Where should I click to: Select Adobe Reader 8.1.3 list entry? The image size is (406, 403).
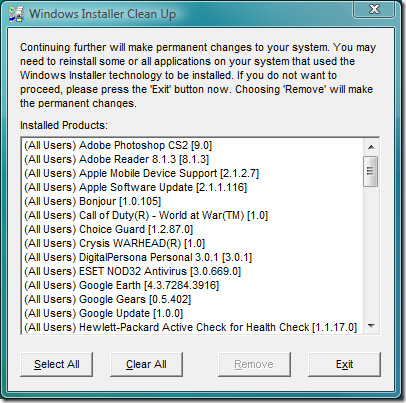tap(193, 159)
